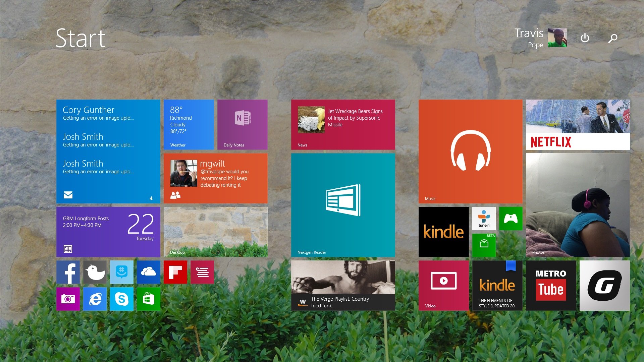
Task: Open the white bird Twitter client tile
Action: click(x=95, y=272)
